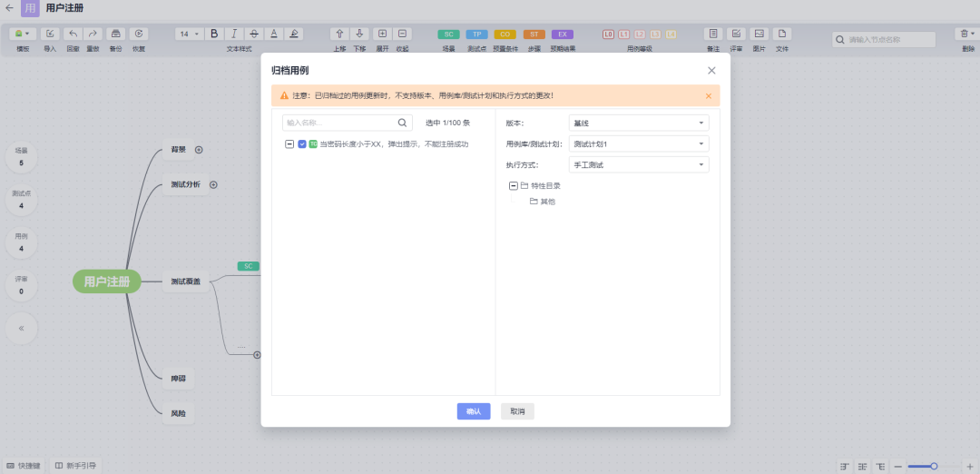Undo with the 回撤 arrow icon
Screen dimensions: 980x474
[x=73, y=34]
